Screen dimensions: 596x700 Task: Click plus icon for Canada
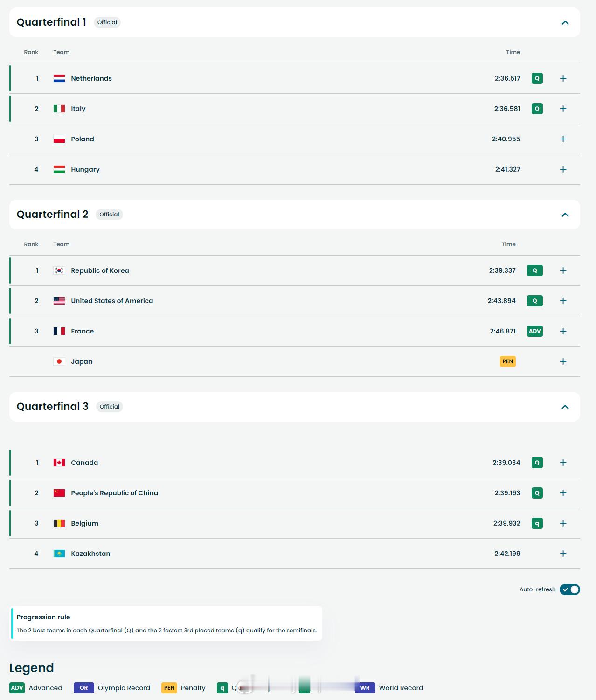[x=563, y=463]
